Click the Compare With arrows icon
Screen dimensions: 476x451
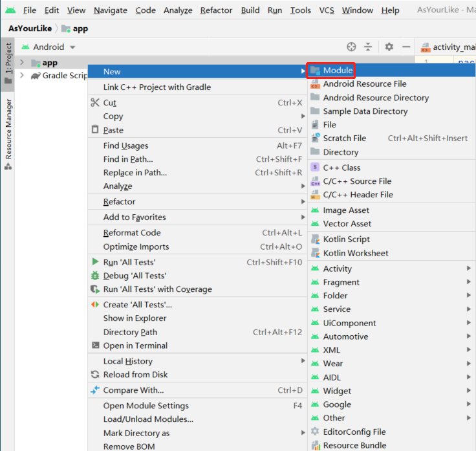(x=95, y=390)
